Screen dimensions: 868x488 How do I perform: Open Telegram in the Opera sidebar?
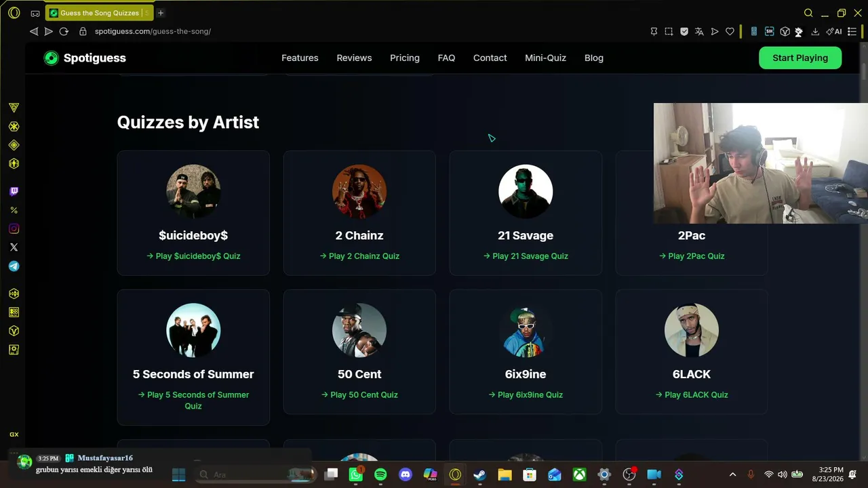[14, 266]
